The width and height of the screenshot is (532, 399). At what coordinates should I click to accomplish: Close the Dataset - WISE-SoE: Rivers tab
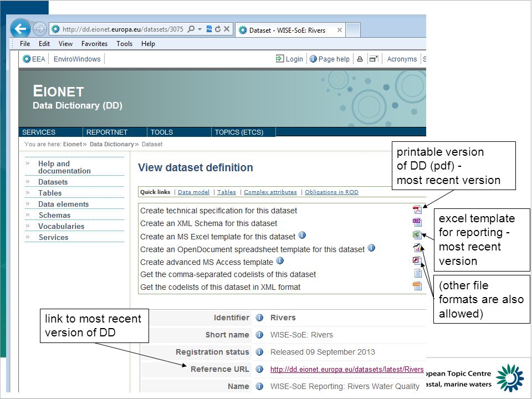coord(339,30)
